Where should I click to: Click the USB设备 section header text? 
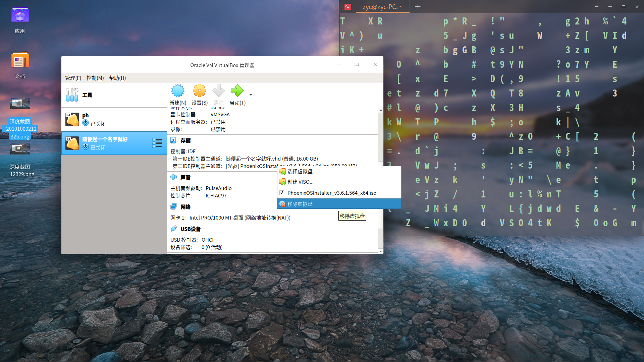(x=191, y=229)
